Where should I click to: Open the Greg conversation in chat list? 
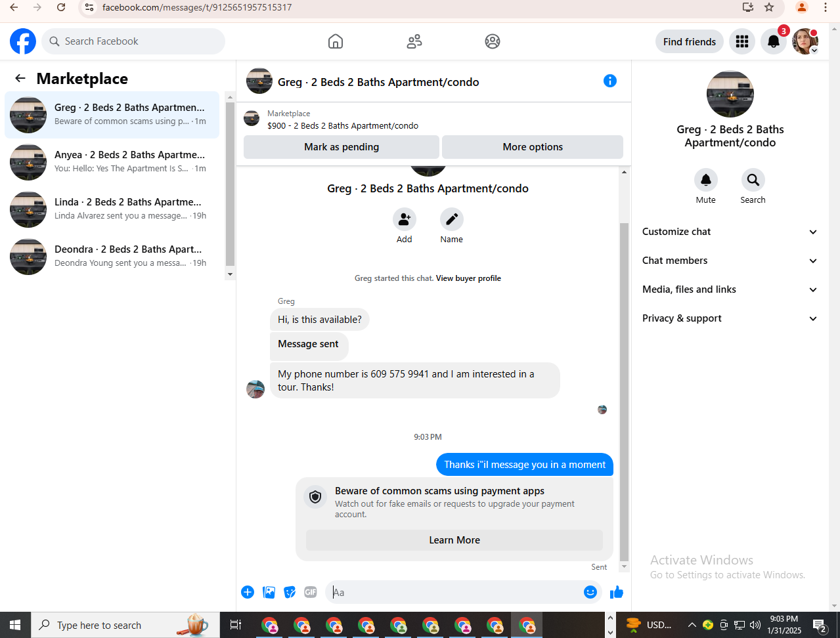point(112,115)
